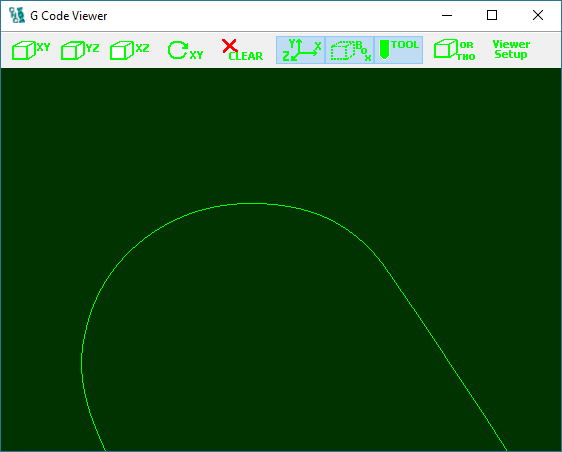Toggle the bounding Box display
Viewport: 562px width, 452px height.
(349, 50)
